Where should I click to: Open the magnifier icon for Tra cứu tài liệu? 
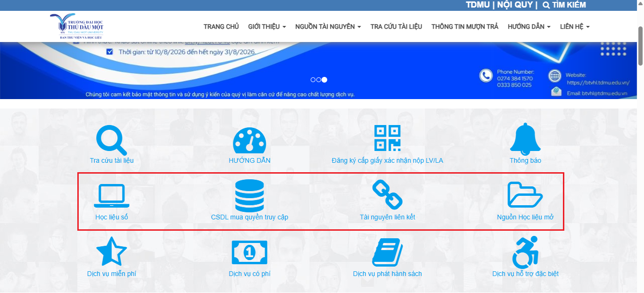(112, 140)
